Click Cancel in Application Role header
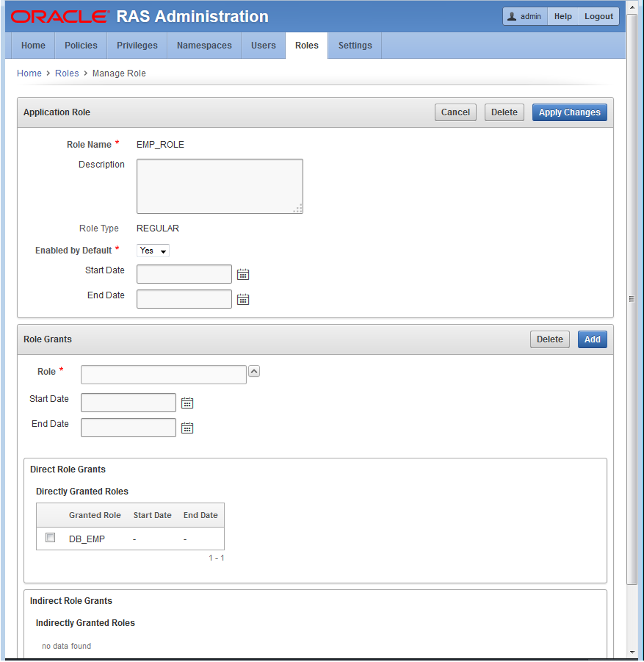644x662 pixels. click(455, 112)
